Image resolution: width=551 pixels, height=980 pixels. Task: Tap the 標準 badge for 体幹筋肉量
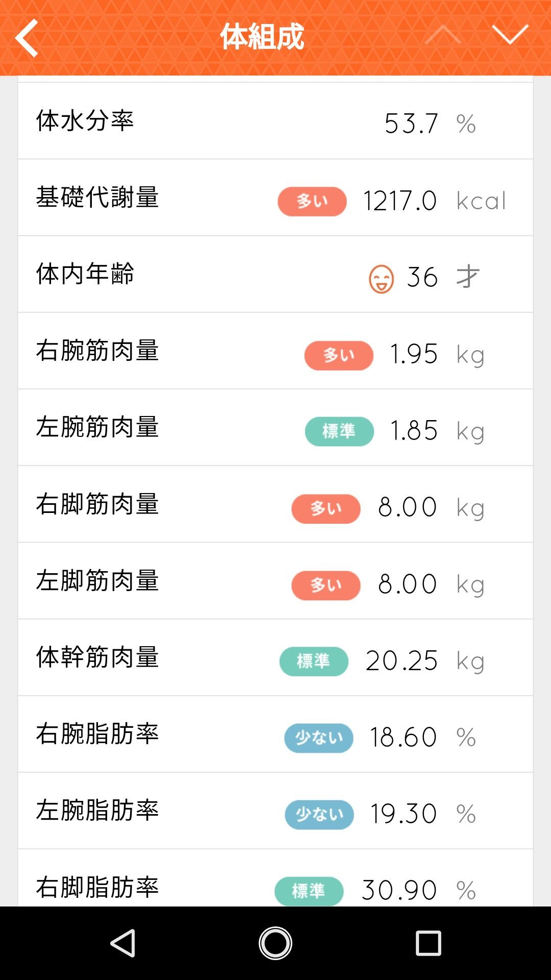(x=314, y=661)
